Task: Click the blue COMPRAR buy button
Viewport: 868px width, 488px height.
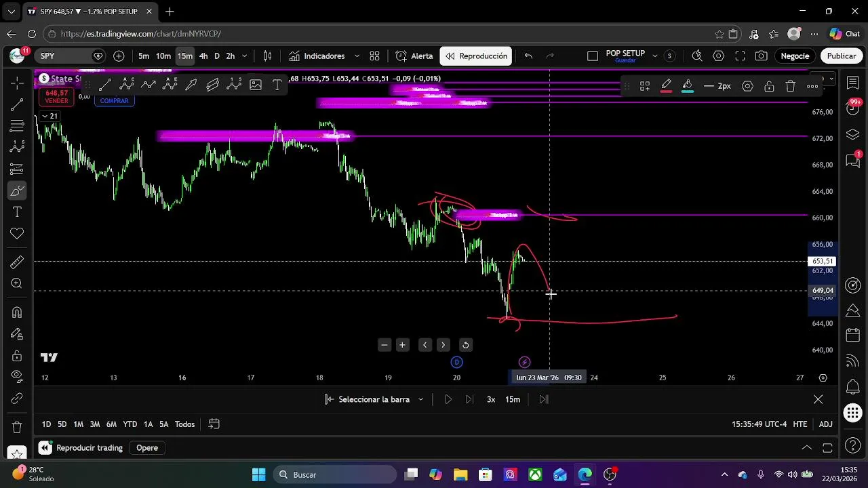Action: click(114, 100)
